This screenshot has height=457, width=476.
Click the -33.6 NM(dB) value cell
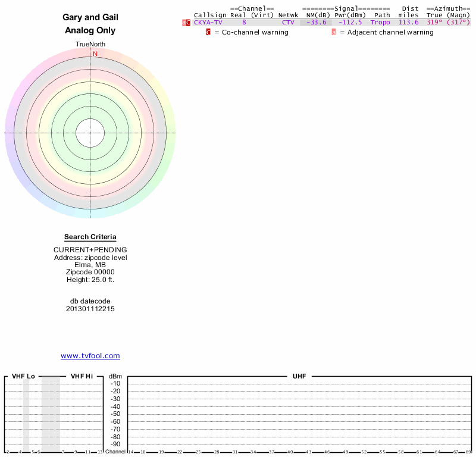click(x=316, y=23)
